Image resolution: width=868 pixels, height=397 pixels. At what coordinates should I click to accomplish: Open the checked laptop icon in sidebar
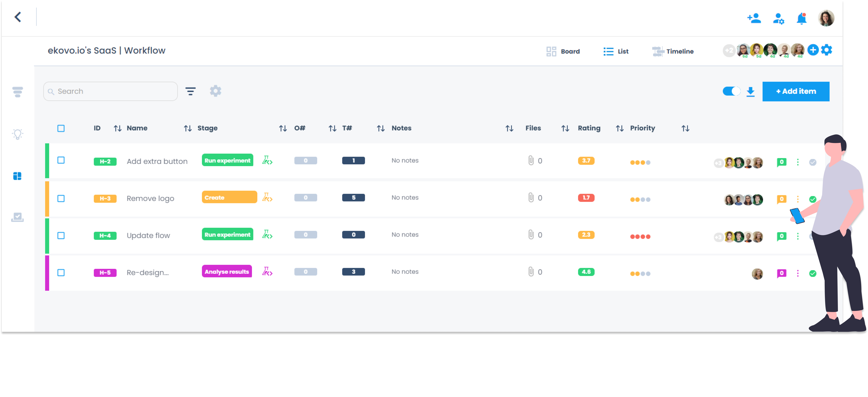point(18,217)
